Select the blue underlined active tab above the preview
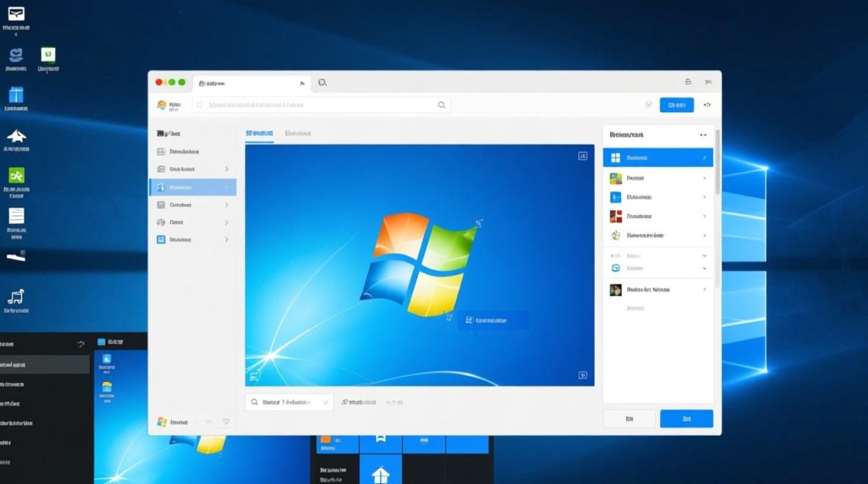The height and width of the screenshot is (484, 868). point(258,133)
